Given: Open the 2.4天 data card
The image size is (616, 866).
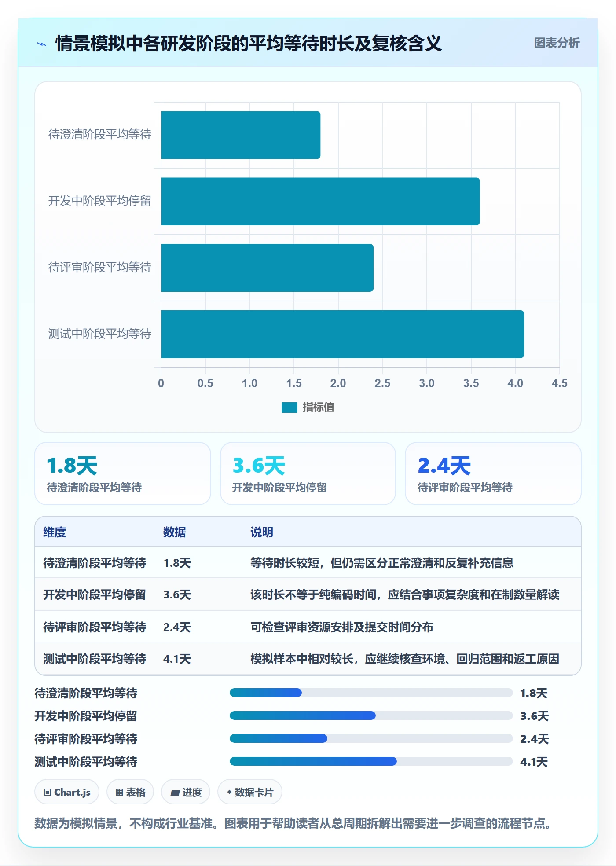Looking at the screenshot, I should pos(493,473).
